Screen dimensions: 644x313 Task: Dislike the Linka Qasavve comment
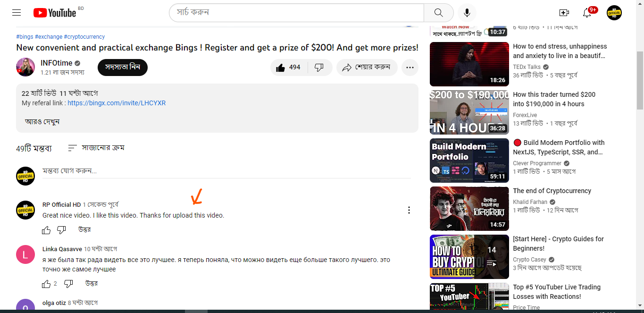tap(68, 284)
